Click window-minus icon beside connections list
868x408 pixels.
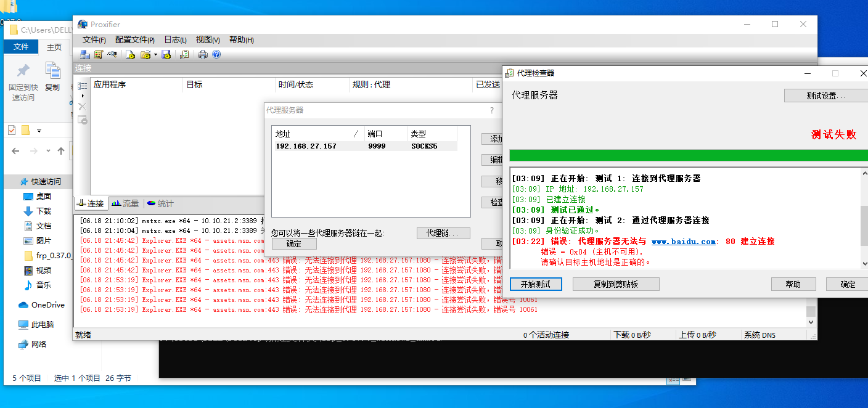coord(82,120)
